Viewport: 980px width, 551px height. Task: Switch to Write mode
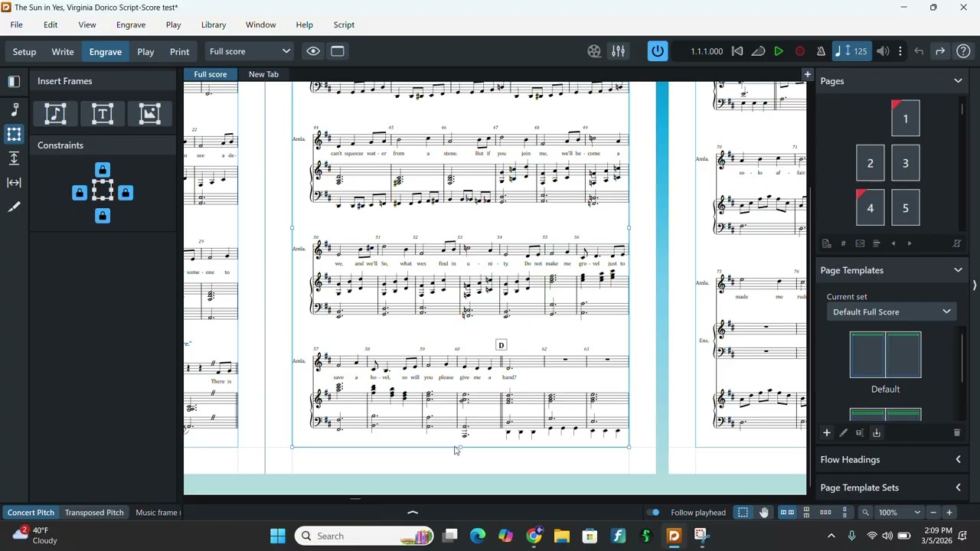click(x=63, y=52)
